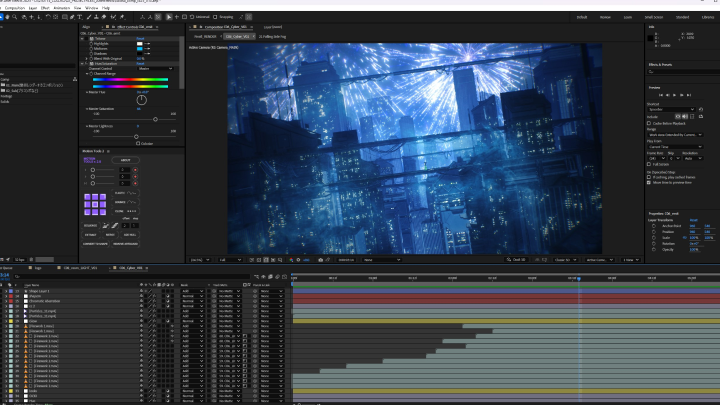Screen dimensions: 720x405
Task: Select the Hand tool in the toolbar
Action: pyautogui.click(x=7, y=17)
